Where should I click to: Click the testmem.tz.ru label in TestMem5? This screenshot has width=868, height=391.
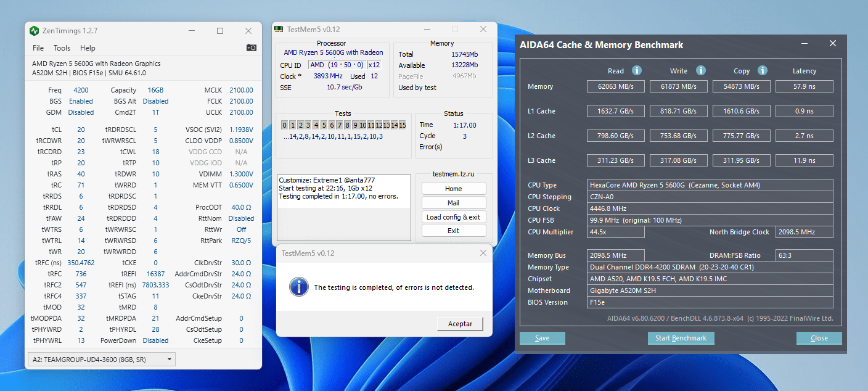pyautogui.click(x=454, y=175)
